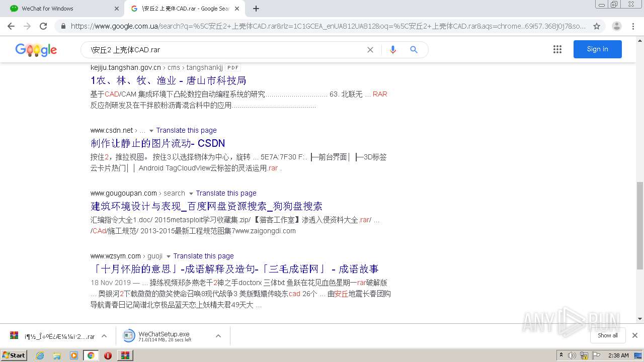Open result 制作让静止的图片流动- CSDN
644x362 pixels.
point(157,143)
